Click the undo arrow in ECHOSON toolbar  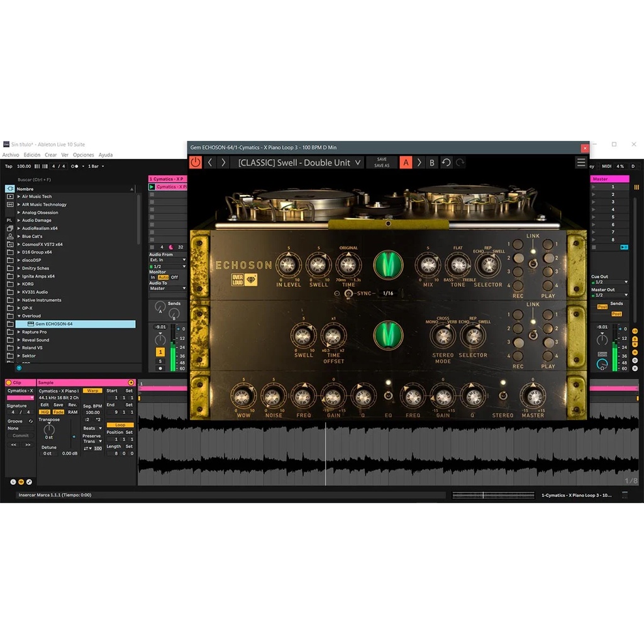pos(446,163)
